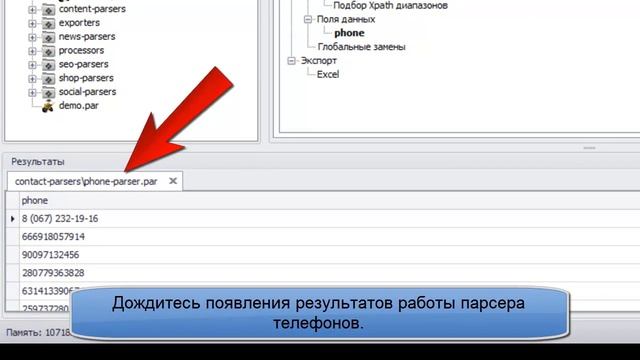The width and height of the screenshot is (640, 360).
Task: Click the Память status bar entry
Action: click(38, 333)
